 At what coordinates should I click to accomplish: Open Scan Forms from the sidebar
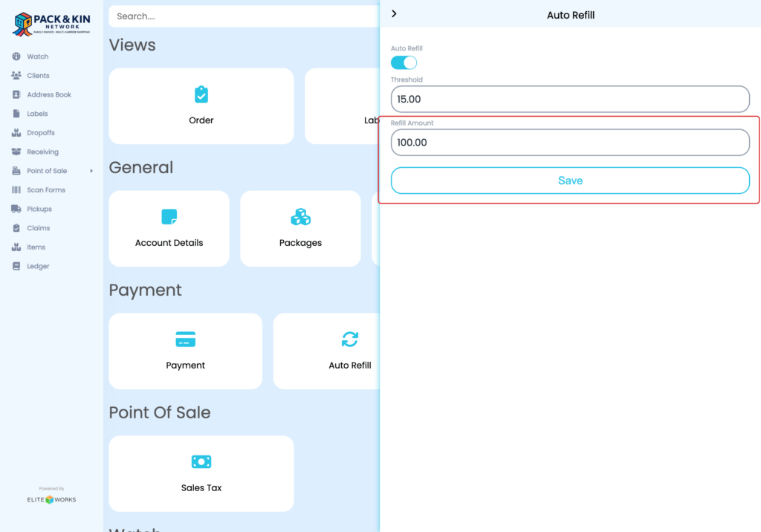click(x=16, y=189)
